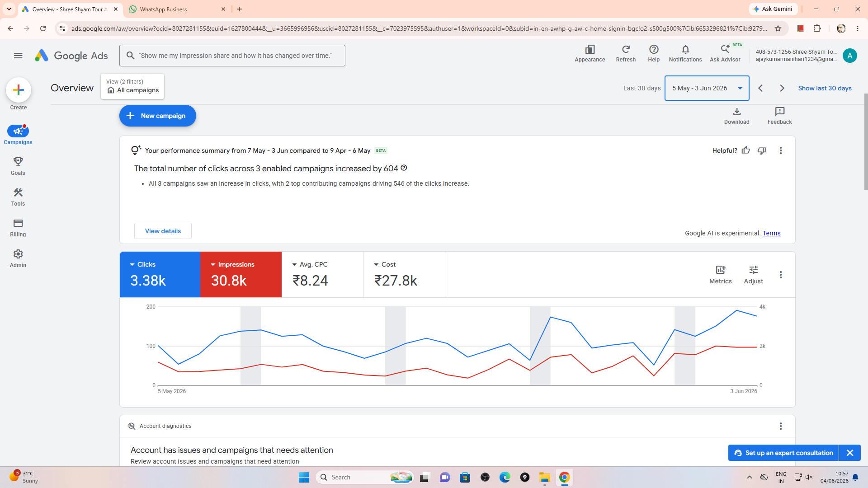Image resolution: width=868 pixels, height=488 pixels.
Task: Click the page vertical scrollbar
Action: coord(865,142)
